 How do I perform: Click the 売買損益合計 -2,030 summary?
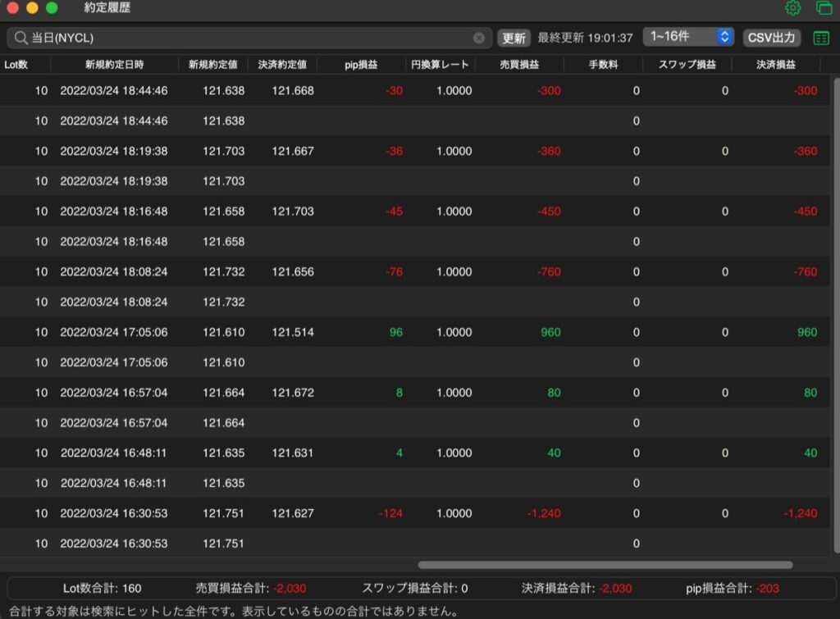[251, 589]
